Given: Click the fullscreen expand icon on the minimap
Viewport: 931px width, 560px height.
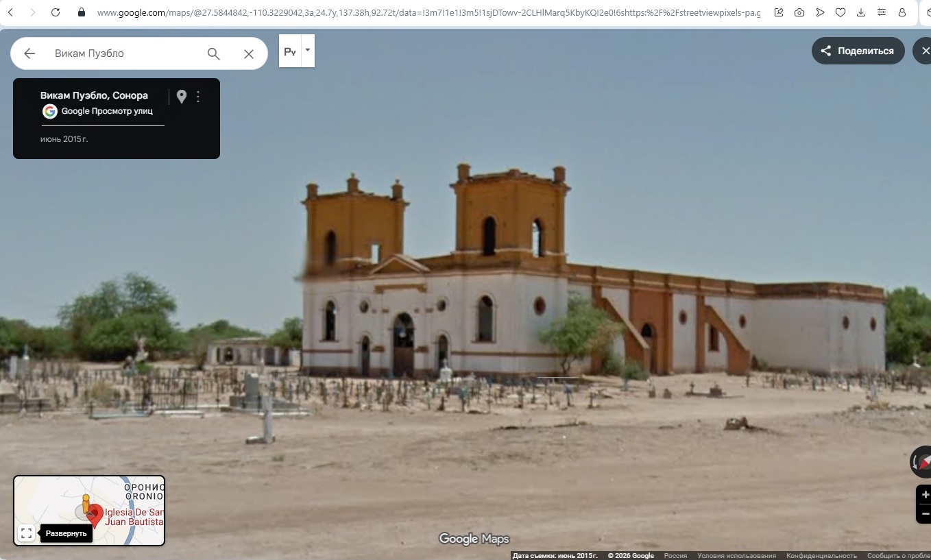Looking at the screenshot, I should [x=26, y=533].
